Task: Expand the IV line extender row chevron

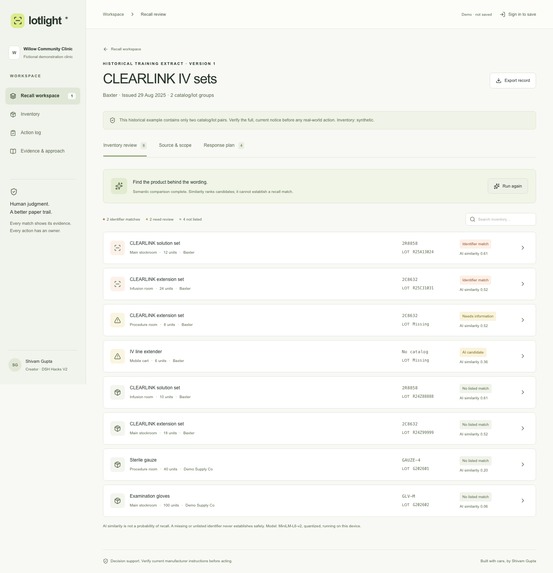Action: [x=523, y=356]
